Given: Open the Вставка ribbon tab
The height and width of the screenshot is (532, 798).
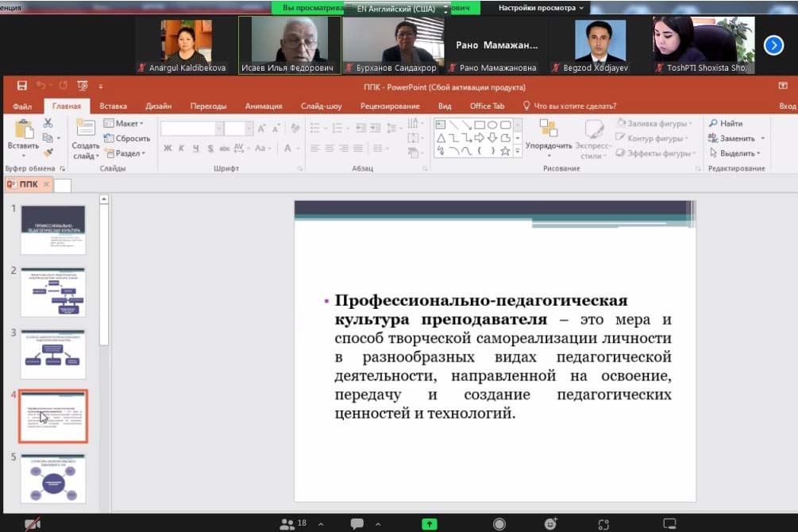Looking at the screenshot, I should (x=114, y=106).
